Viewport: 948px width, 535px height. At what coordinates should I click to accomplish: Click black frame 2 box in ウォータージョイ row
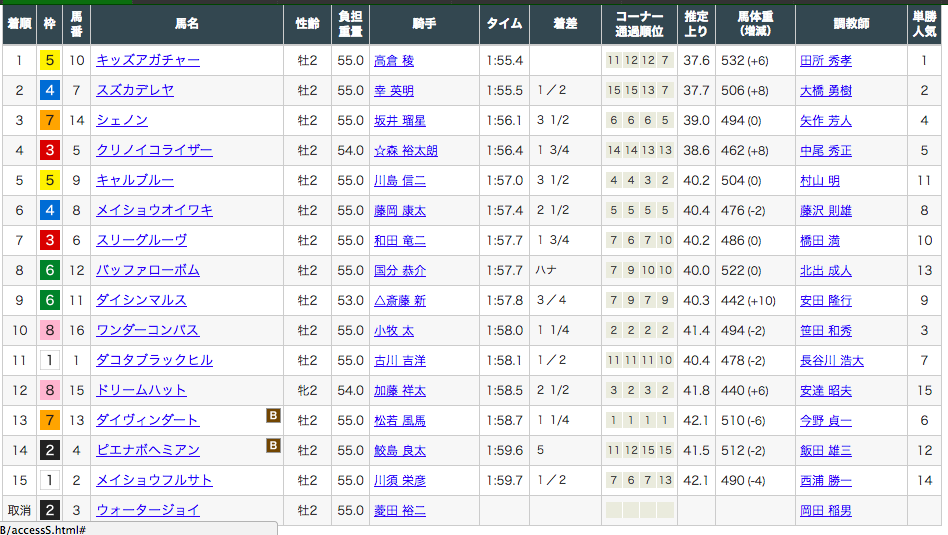50,510
